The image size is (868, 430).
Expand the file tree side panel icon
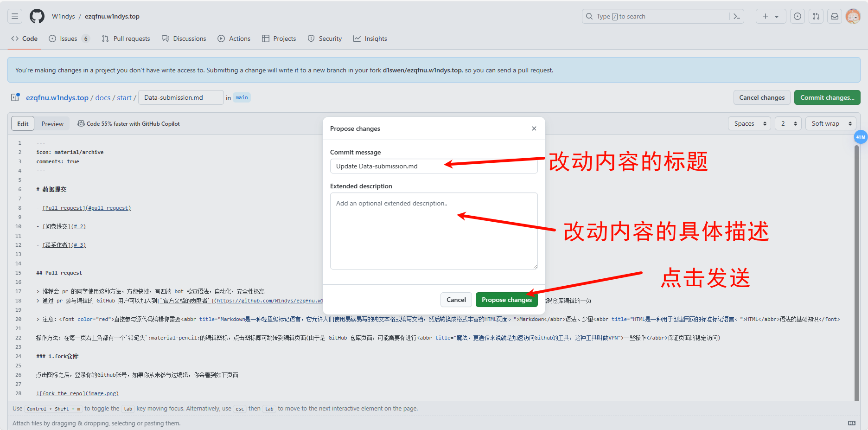pos(15,97)
